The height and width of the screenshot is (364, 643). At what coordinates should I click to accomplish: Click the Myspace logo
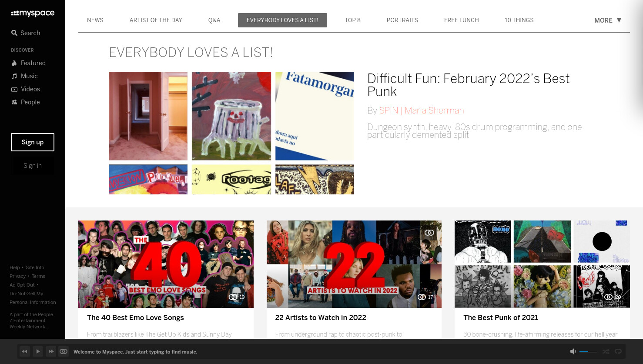[33, 13]
